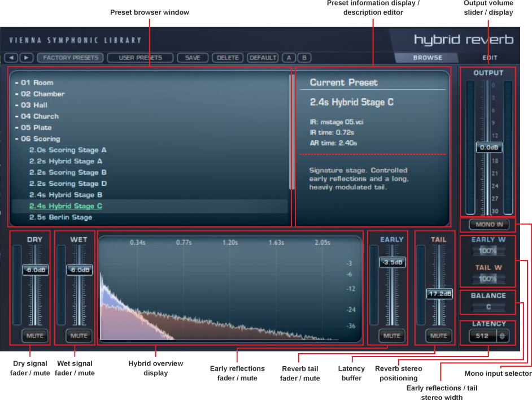This screenshot has width=532, height=400.
Task: Mute the reverb Tail
Action: tap(439, 336)
